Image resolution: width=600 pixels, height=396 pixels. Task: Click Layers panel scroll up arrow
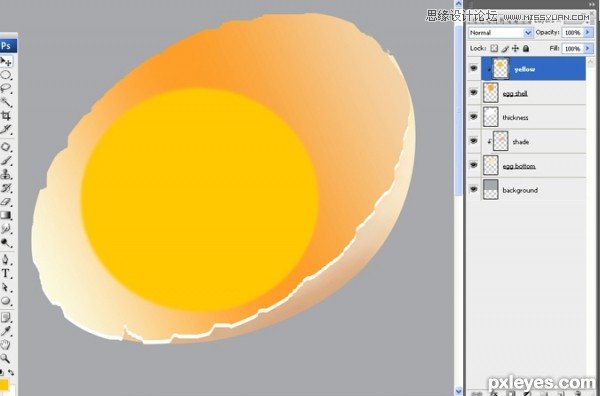591,61
